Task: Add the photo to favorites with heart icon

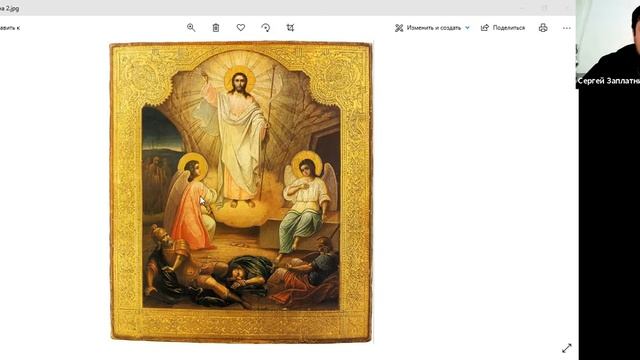Action: [241, 28]
